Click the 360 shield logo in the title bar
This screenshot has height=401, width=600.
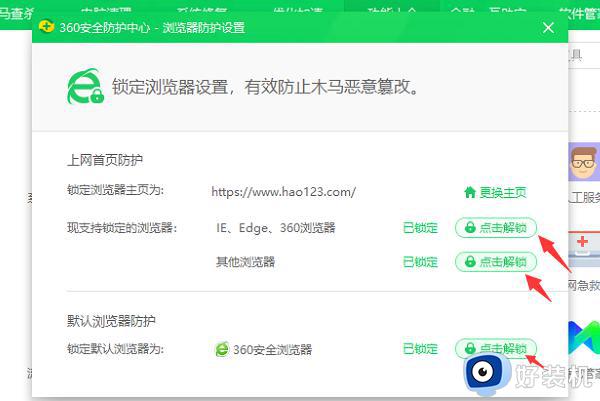point(46,27)
